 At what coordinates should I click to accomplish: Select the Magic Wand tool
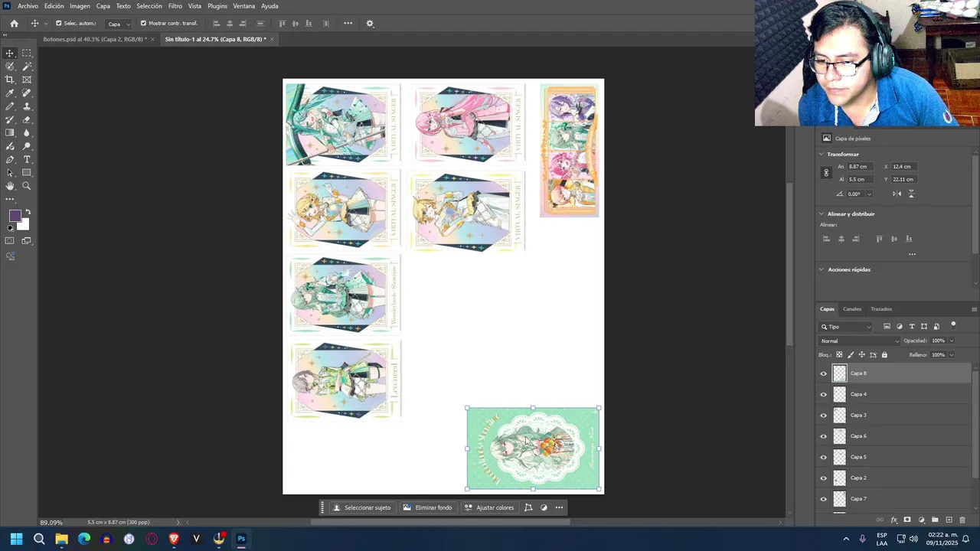pos(27,67)
